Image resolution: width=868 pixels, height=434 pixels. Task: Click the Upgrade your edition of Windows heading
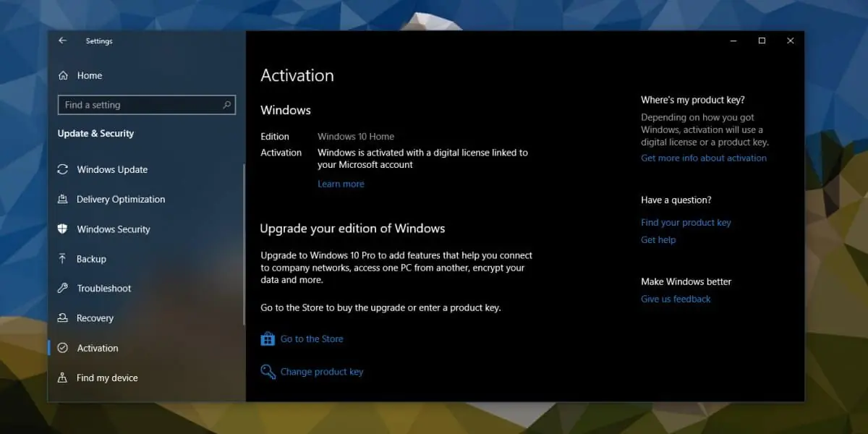pyautogui.click(x=352, y=229)
